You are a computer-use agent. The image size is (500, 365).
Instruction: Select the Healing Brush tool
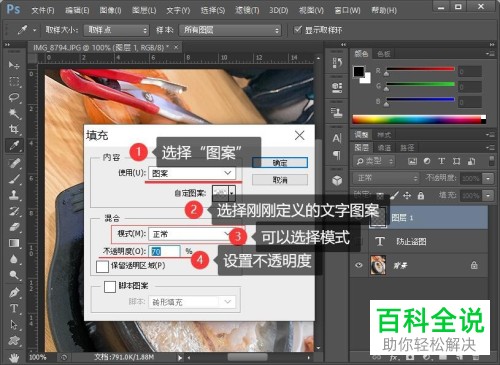point(14,162)
